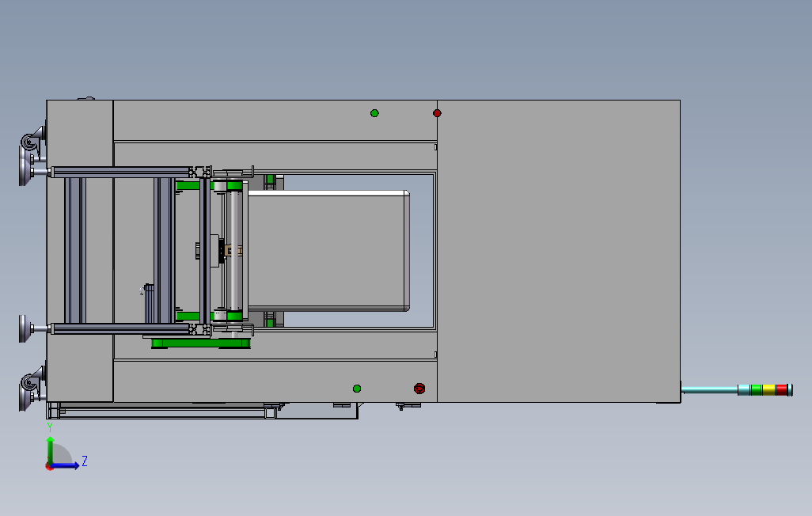Click the large right cover panel

[559, 251]
